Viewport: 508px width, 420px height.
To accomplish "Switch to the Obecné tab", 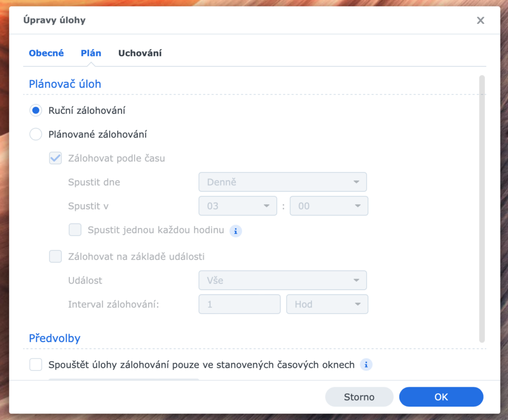I will (x=46, y=53).
